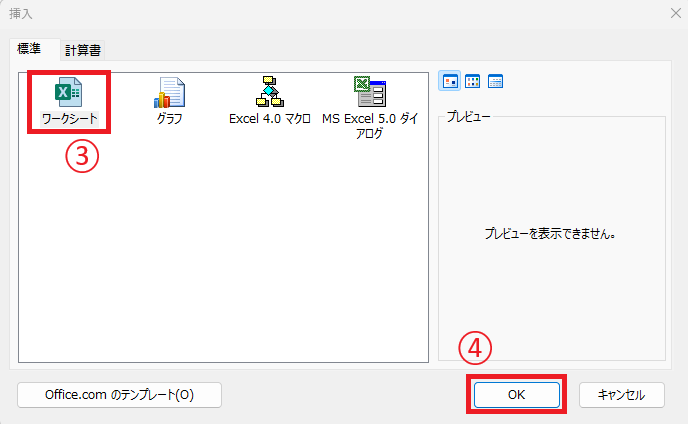
Task: Click the OK button
Action: click(516, 395)
